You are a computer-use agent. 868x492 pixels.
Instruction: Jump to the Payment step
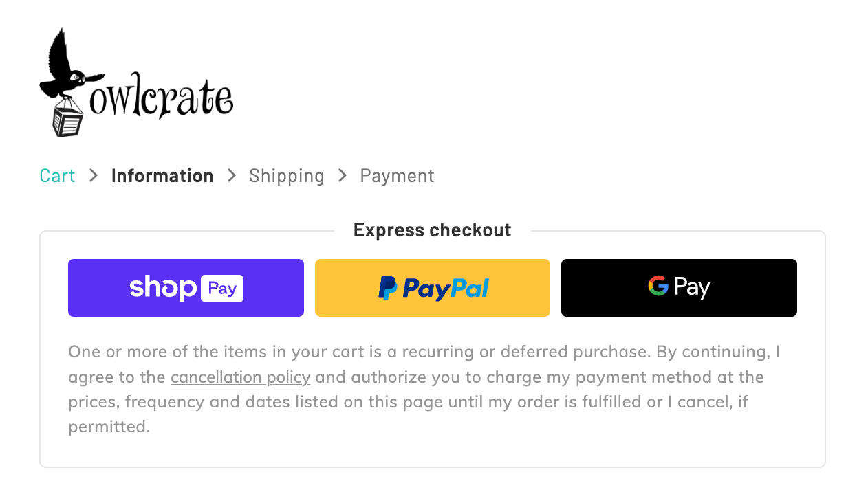pos(397,175)
